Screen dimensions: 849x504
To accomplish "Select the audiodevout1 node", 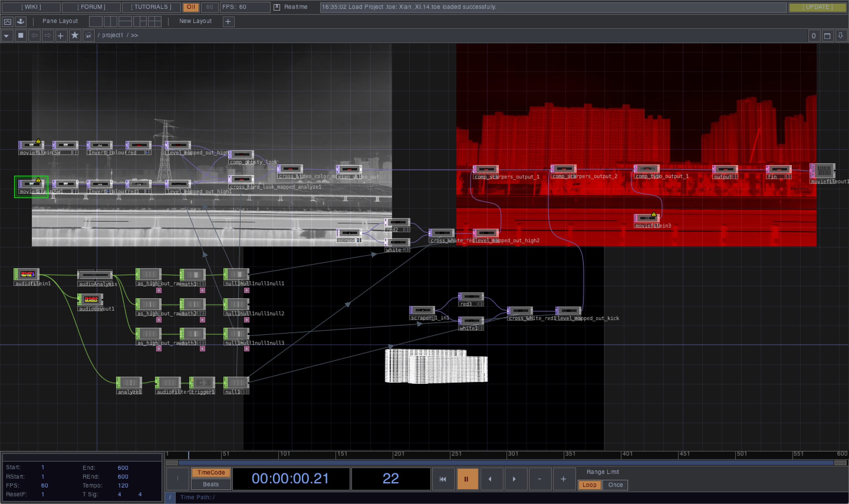I will tap(90, 299).
